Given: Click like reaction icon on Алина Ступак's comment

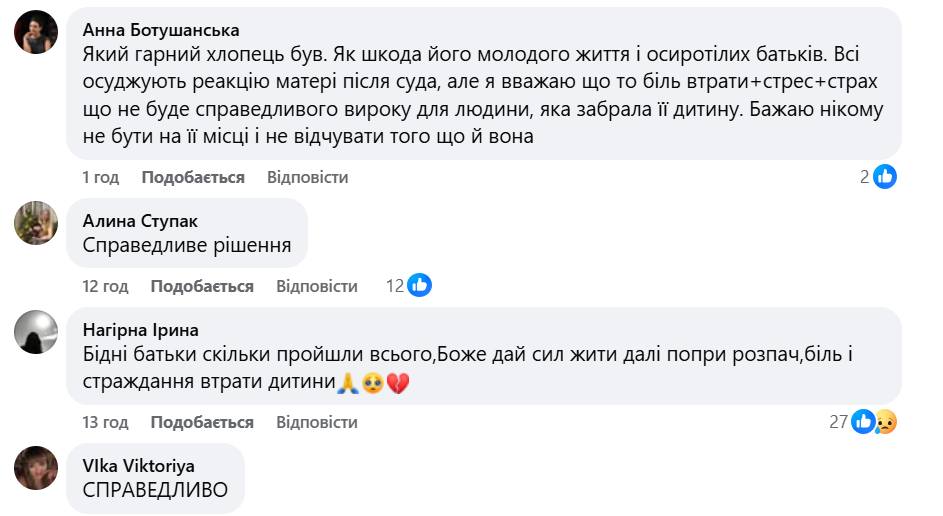Looking at the screenshot, I should point(420,286).
